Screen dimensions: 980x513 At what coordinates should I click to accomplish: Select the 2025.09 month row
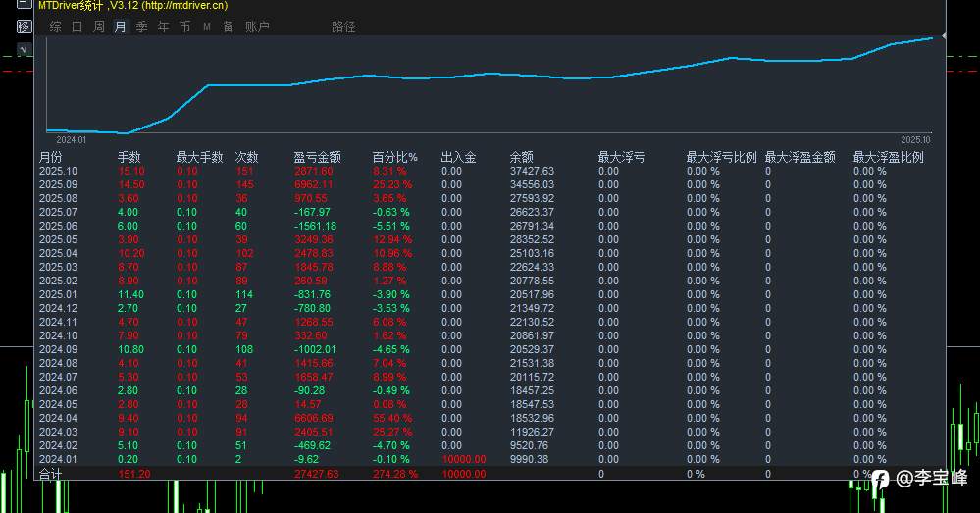pos(490,184)
